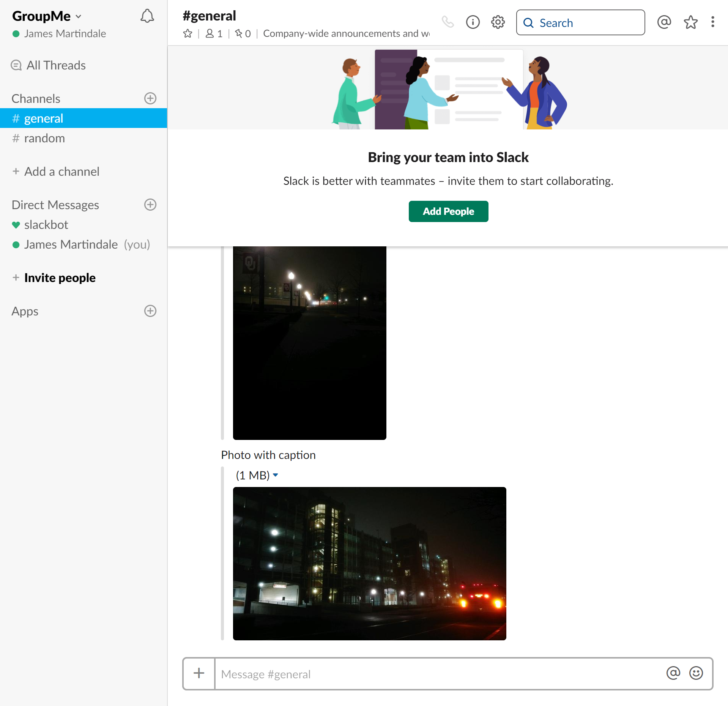The image size is (728, 706).
Task: Star the #general channel
Action: (188, 34)
